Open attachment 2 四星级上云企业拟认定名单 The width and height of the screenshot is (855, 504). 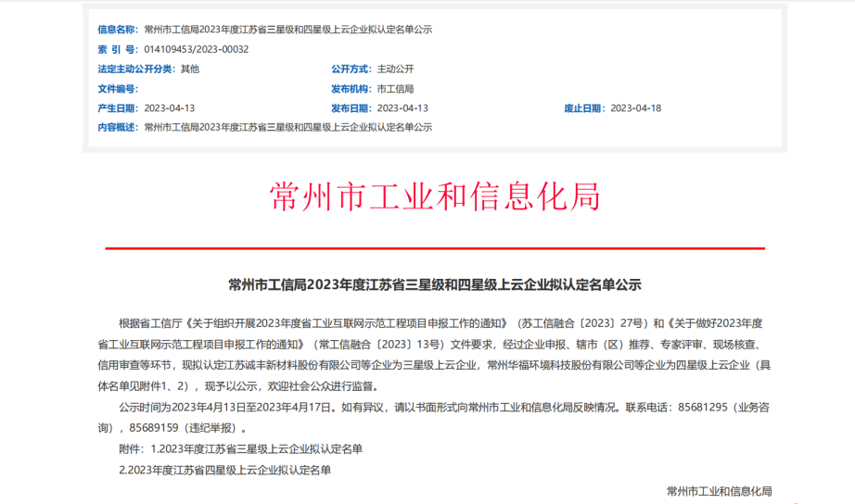click(x=224, y=471)
